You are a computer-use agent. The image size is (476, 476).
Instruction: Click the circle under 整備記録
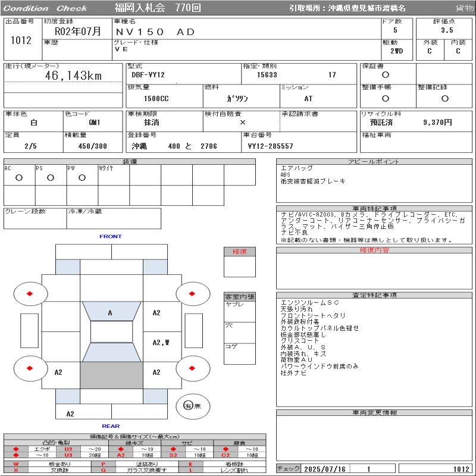[444, 98]
